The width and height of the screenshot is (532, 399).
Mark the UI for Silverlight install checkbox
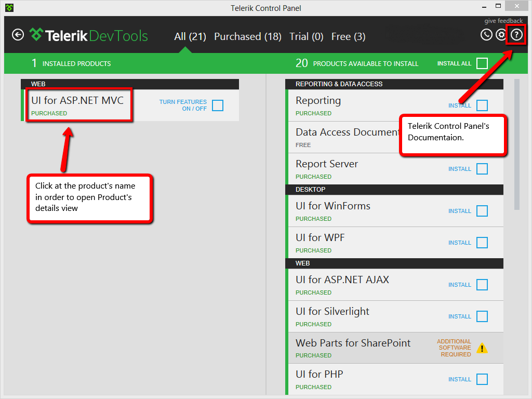click(x=482, y=316)
